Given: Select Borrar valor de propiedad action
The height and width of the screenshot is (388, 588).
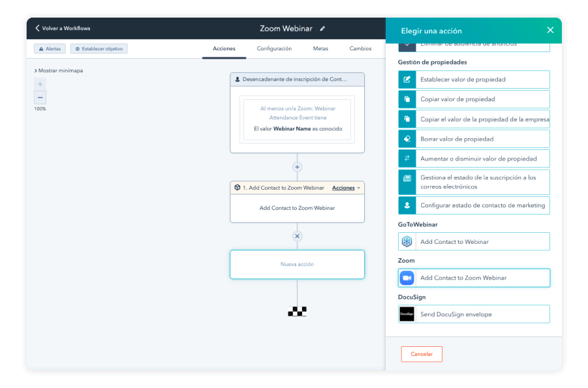Looking at the screenshot, I should 474,139.
